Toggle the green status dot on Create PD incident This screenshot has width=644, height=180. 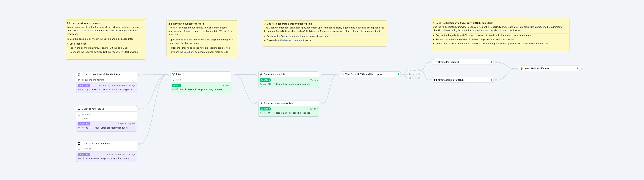click(491, 62)
